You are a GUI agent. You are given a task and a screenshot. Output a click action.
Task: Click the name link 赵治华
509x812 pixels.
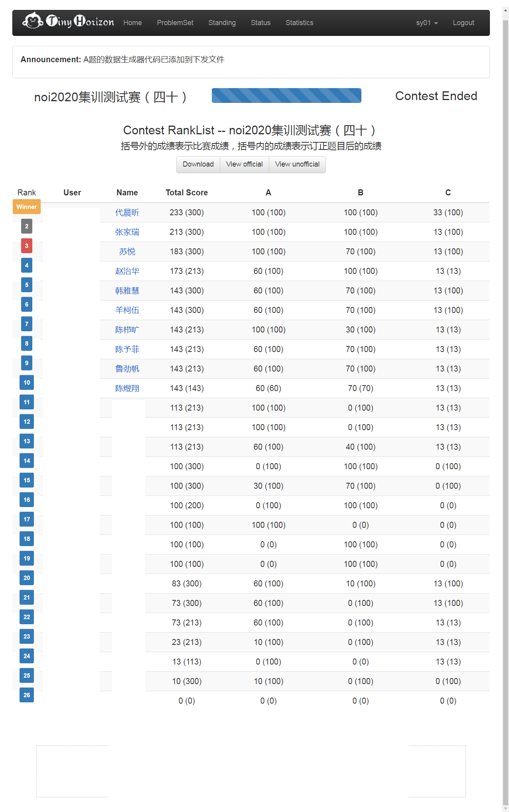(127, 271)
